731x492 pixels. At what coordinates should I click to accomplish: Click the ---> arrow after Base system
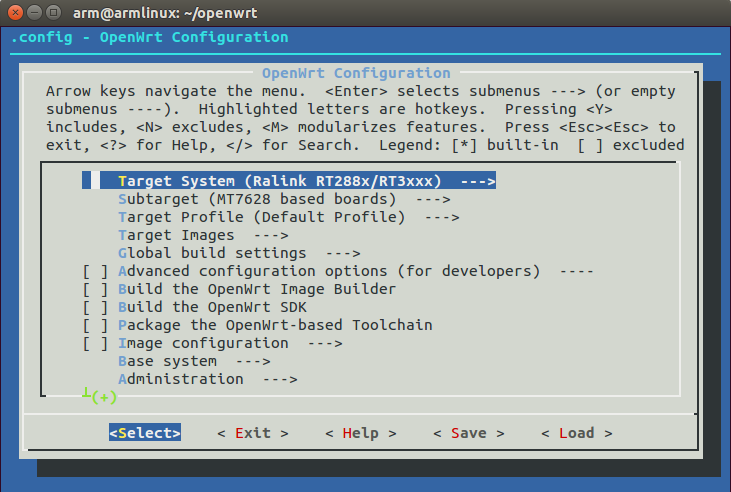coord(253,362)
